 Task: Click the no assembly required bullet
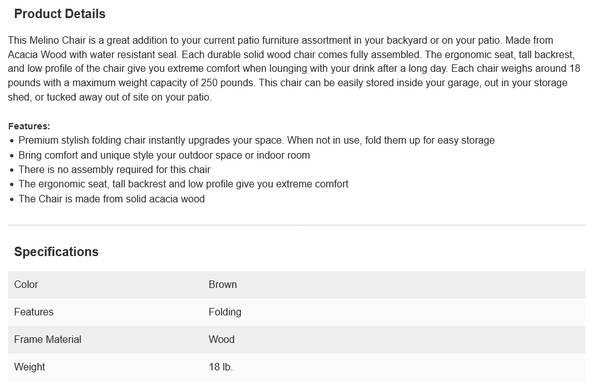(114, 169)
